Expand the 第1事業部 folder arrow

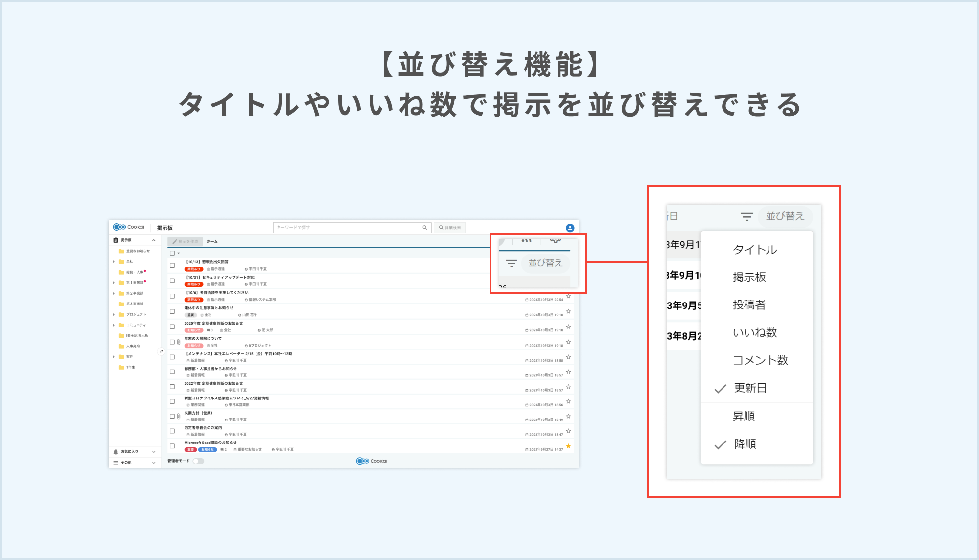coord(114,283)
